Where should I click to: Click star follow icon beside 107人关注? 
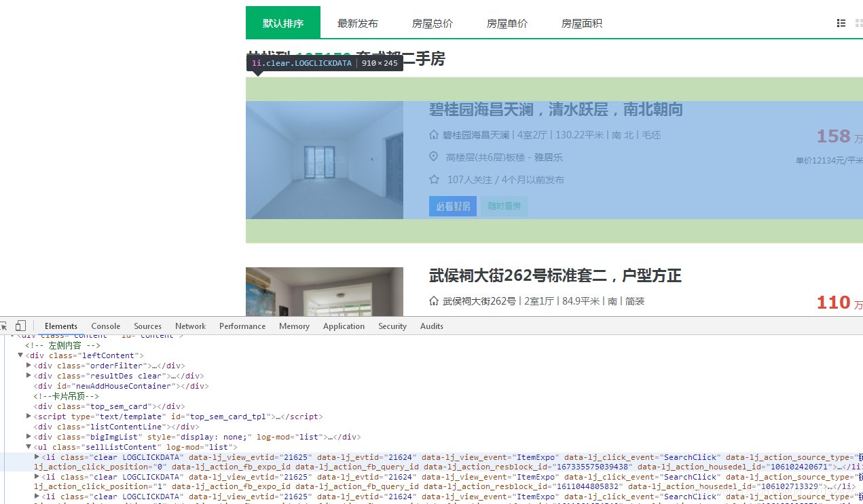[434, 180]
